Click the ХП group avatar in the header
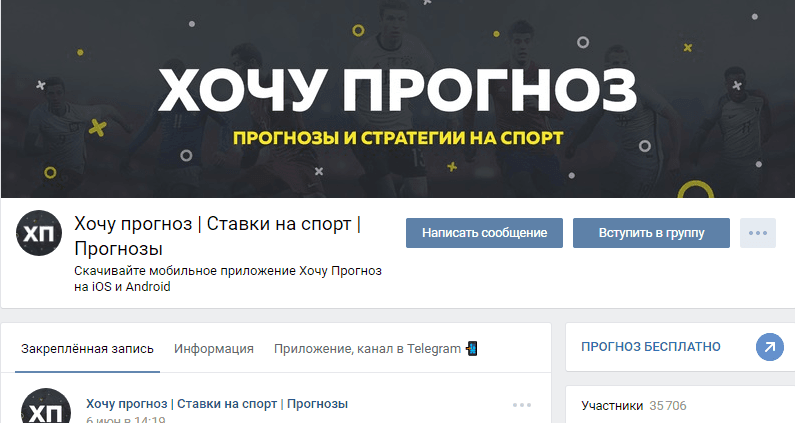 39,233
